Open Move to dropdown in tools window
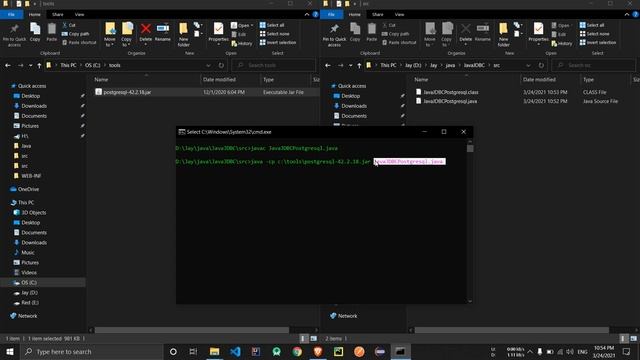 click(x=110, y=42)
